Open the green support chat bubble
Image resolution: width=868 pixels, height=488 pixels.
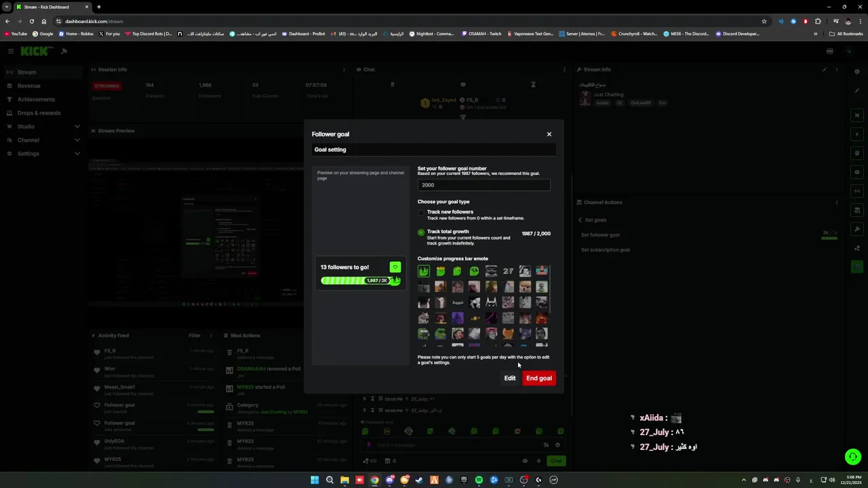pos(853,457)
